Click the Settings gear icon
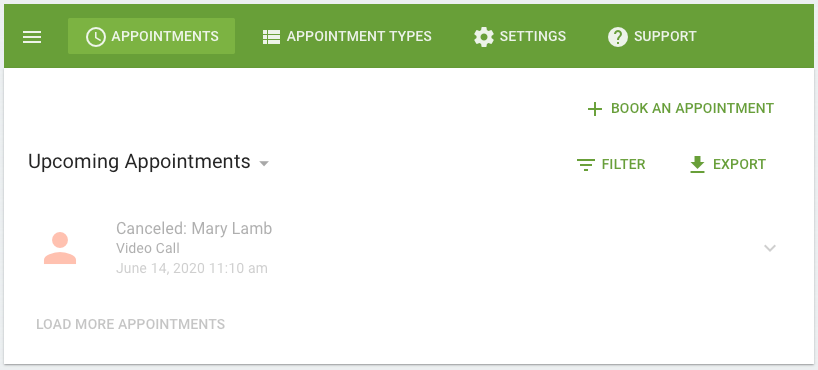Viewport: 818px width, 370px height. [x=484, y=37]
